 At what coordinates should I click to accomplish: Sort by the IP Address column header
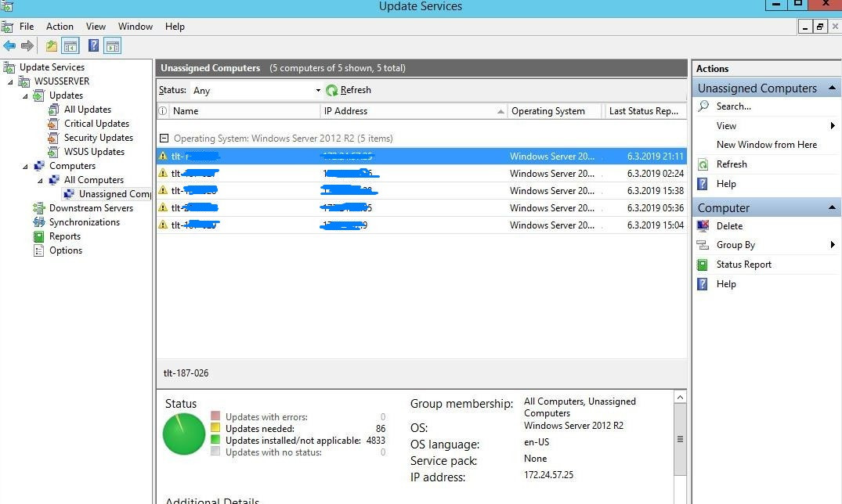[414, 111]
